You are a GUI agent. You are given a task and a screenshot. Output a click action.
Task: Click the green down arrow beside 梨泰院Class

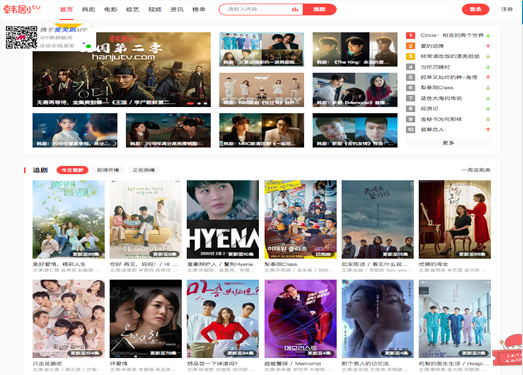[488, 88]
